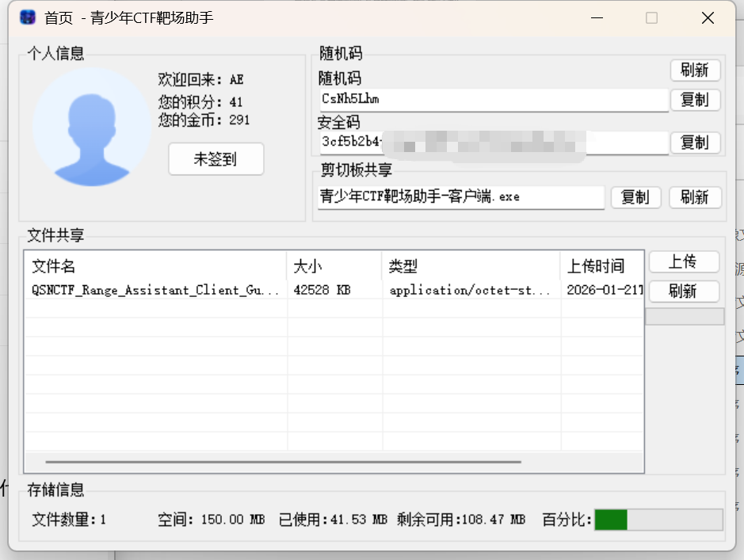Sort by 大小 column header

(x=334, y=266)
